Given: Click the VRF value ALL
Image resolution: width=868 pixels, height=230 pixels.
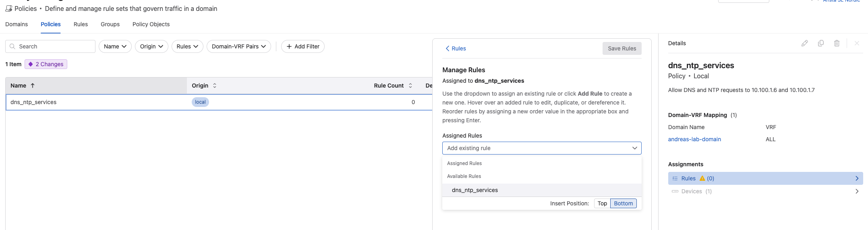Looking at the screenshot, I should 771,139.
